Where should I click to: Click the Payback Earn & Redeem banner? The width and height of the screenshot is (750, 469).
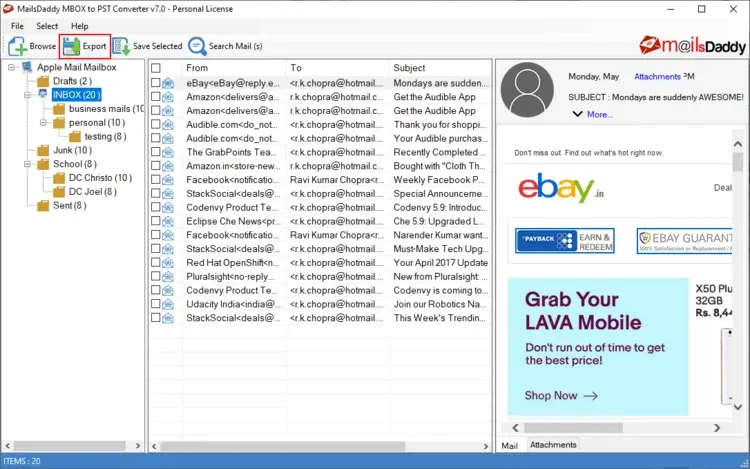565,240
